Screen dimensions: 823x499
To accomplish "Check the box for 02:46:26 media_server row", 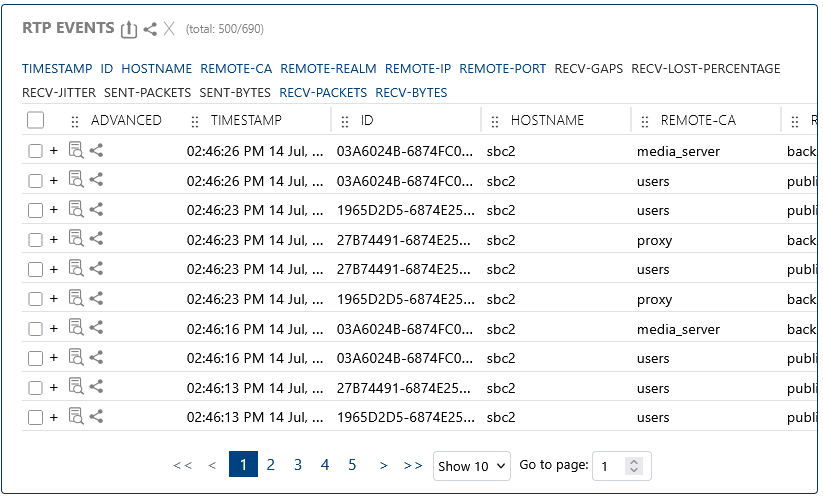I will [35, 151].
